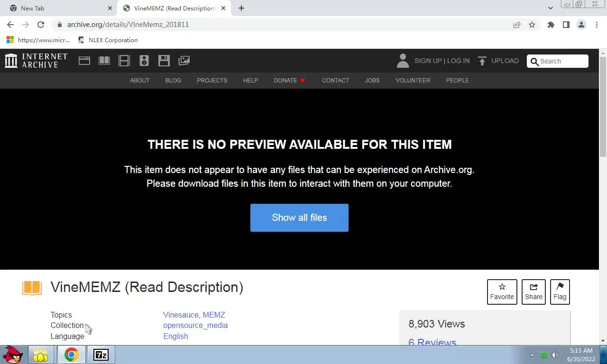
Task: Open the Chrome three-dot menu
Action: [597, 25]
